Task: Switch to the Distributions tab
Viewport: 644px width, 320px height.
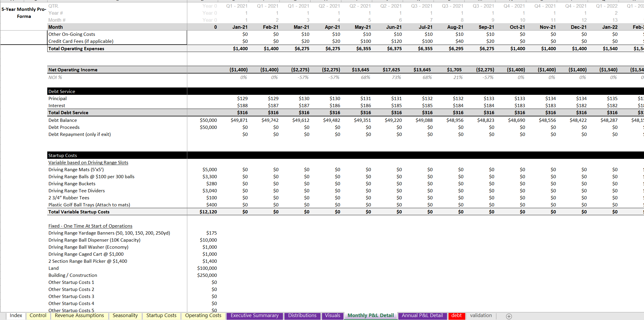Action: pyautogui.click(x=302, y=315)
